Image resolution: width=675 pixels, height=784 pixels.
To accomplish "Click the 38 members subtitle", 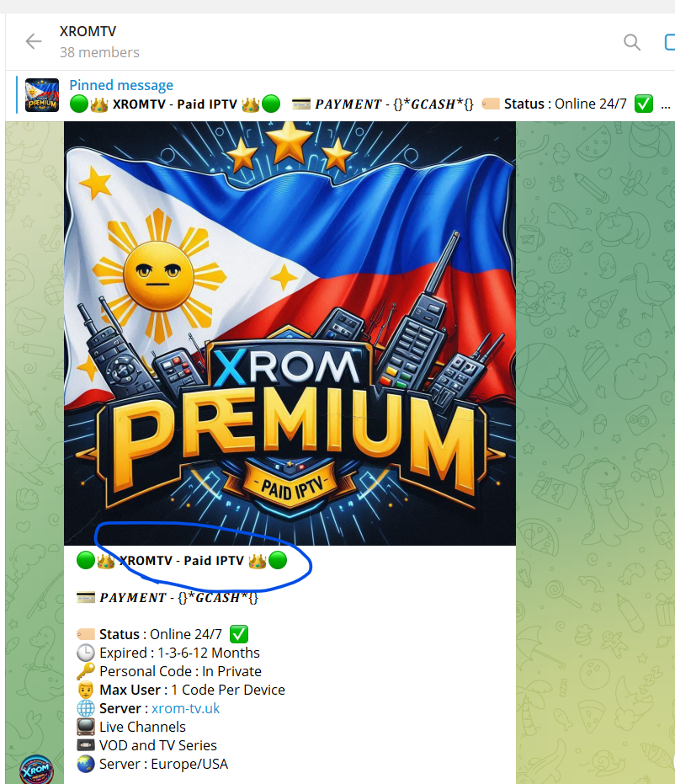I will [99, 52].
